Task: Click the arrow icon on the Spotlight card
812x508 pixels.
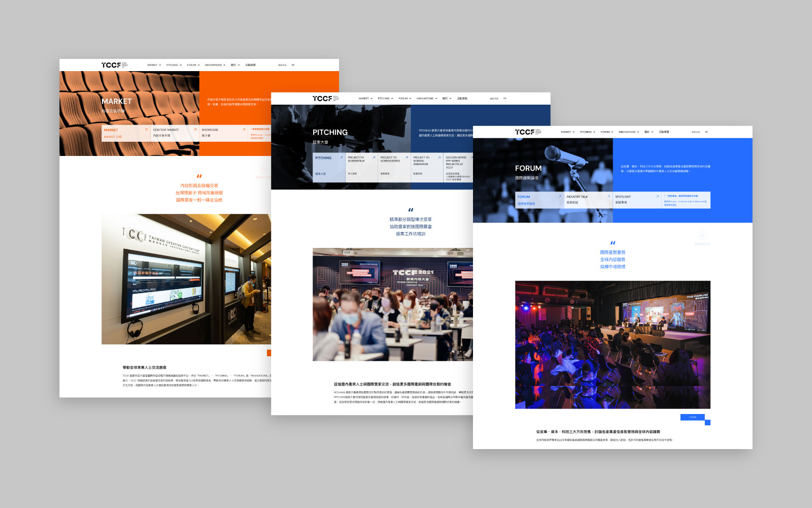Action: [657, 197]
